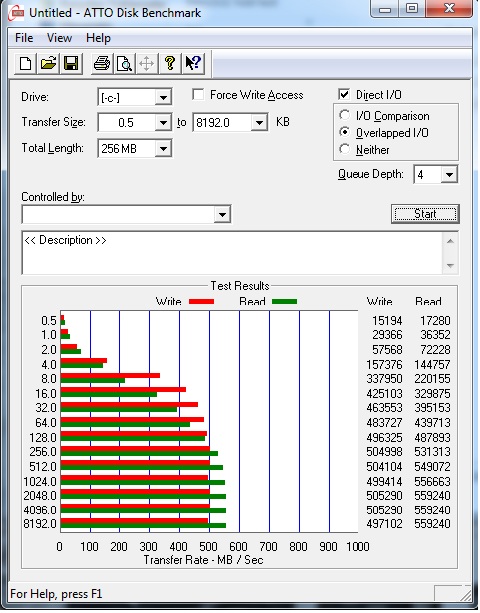Click the 'Transfer Rate - MB / Sec' axis label

(203, 560)
